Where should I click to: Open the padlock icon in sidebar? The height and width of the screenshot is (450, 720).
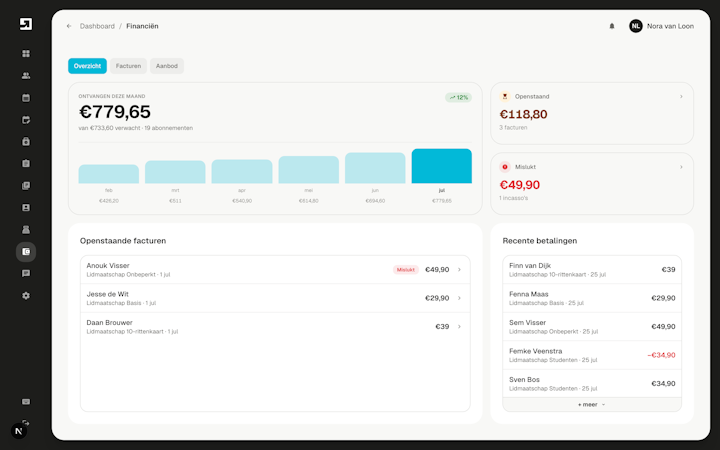tap(26, 141)
